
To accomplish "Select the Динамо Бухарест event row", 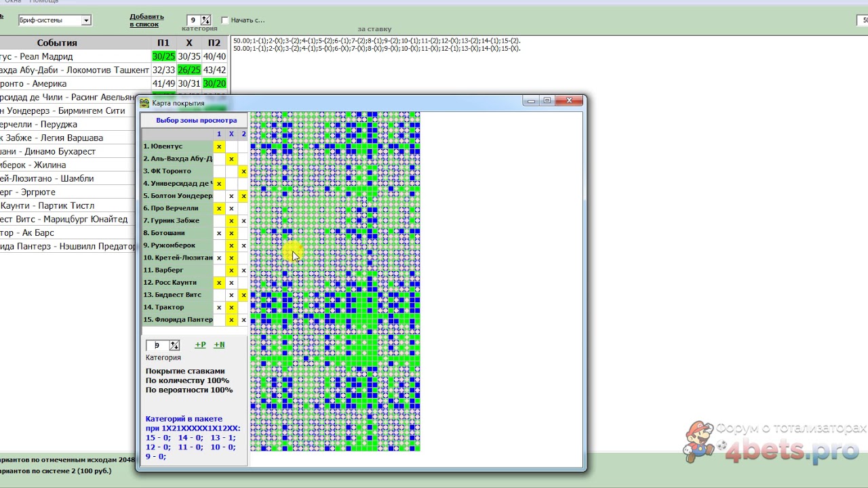I will pos(68,151).
